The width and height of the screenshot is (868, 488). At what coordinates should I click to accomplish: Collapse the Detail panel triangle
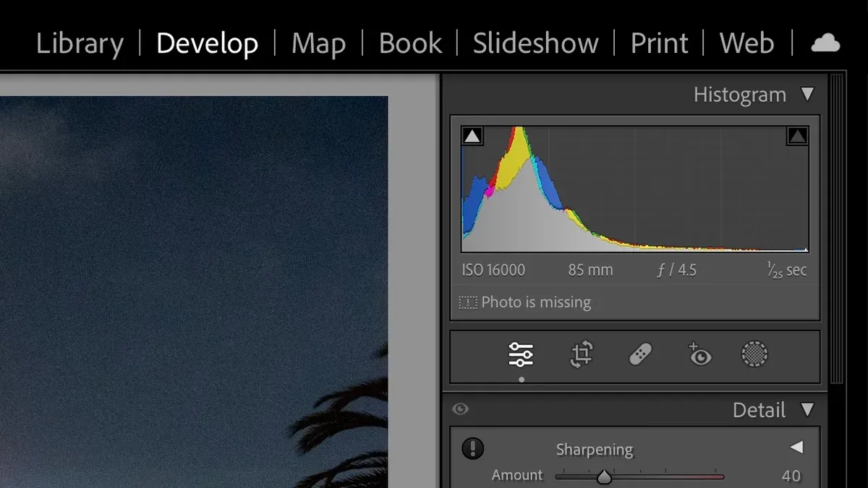point(808,410)
